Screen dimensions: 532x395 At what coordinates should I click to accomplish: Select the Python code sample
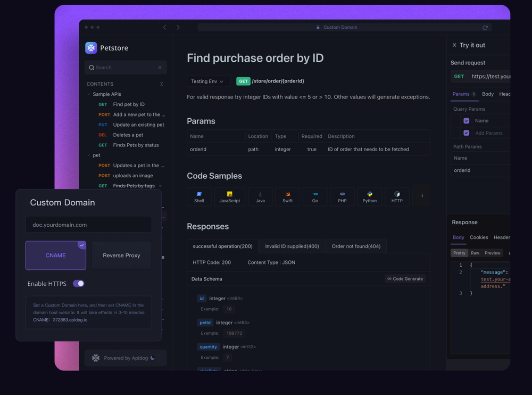(370, 196)
